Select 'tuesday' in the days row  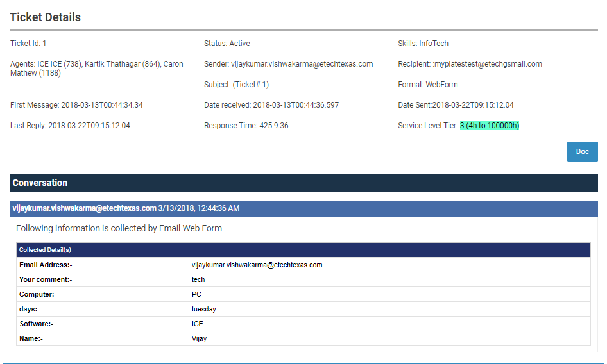pyautogui.click(x=203, y=309)
